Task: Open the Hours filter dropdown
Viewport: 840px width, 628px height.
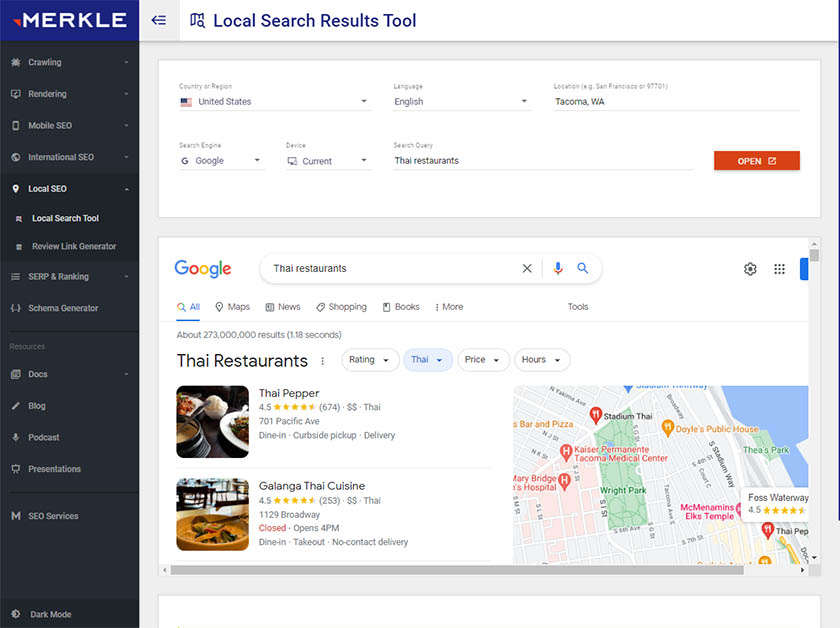Action: point(542,360)
